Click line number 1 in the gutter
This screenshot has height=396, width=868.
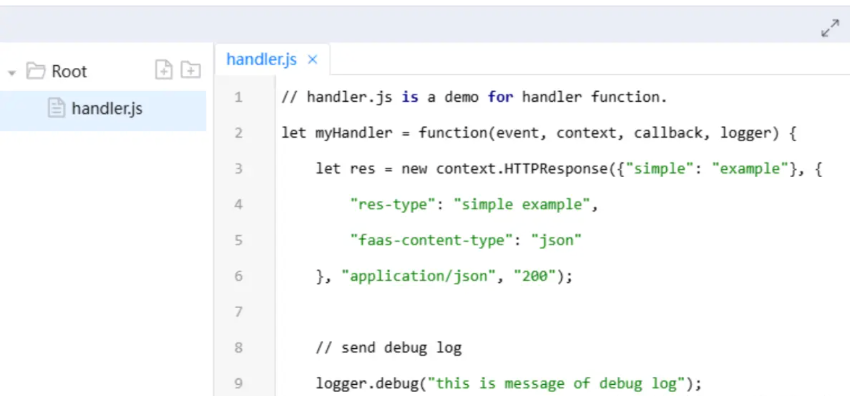(238, 97)
